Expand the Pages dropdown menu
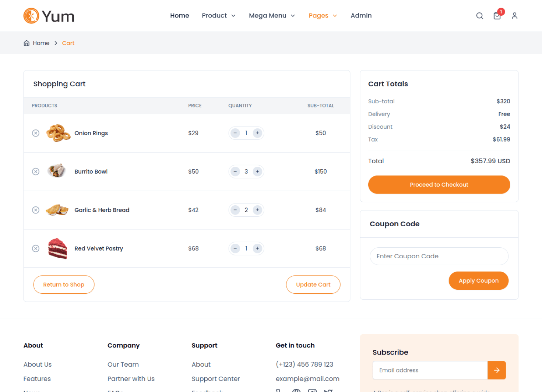The width and height of the screenshot is (542, 392). pyautogui.click(x=322, y=16)
